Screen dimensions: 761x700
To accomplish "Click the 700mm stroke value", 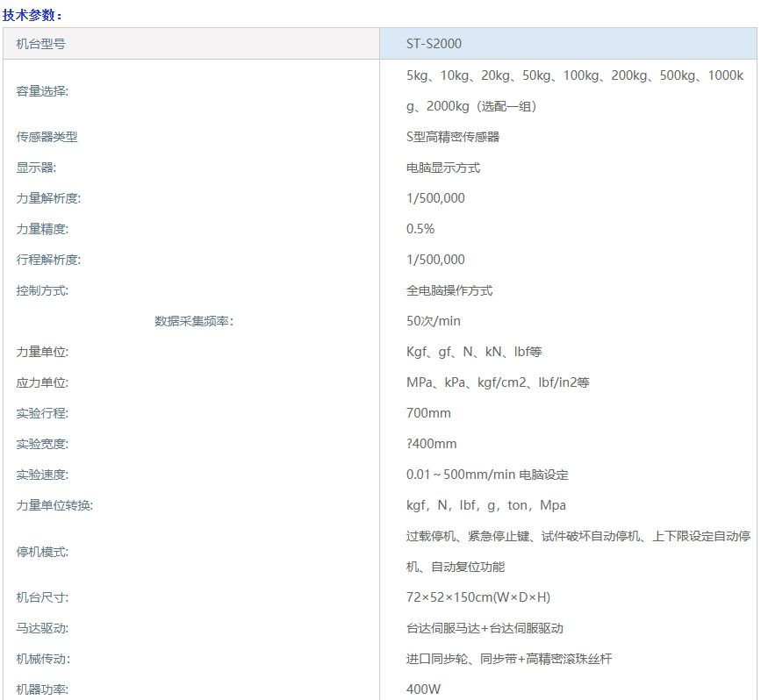I will coord(428,413).
